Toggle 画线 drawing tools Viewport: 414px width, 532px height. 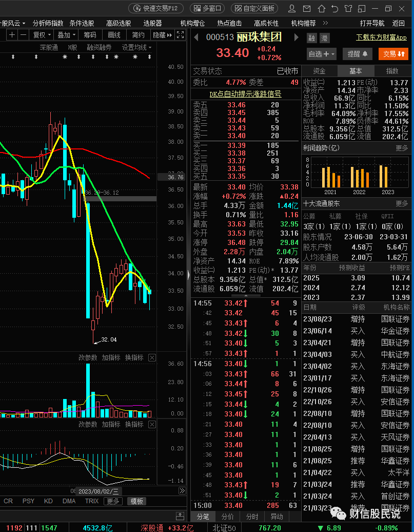tap(114, 34)
